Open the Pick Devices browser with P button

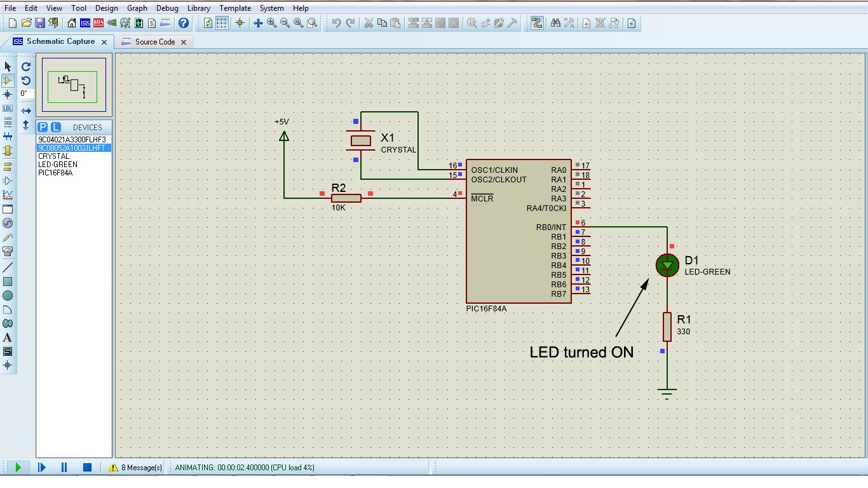tap(41, 127)
